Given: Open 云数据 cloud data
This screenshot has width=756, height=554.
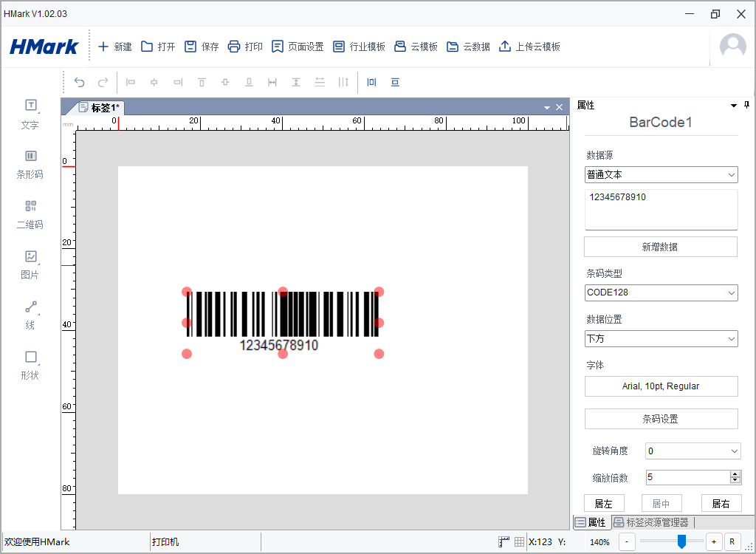Looking at the screenshot, I should (x=468, y=47).
